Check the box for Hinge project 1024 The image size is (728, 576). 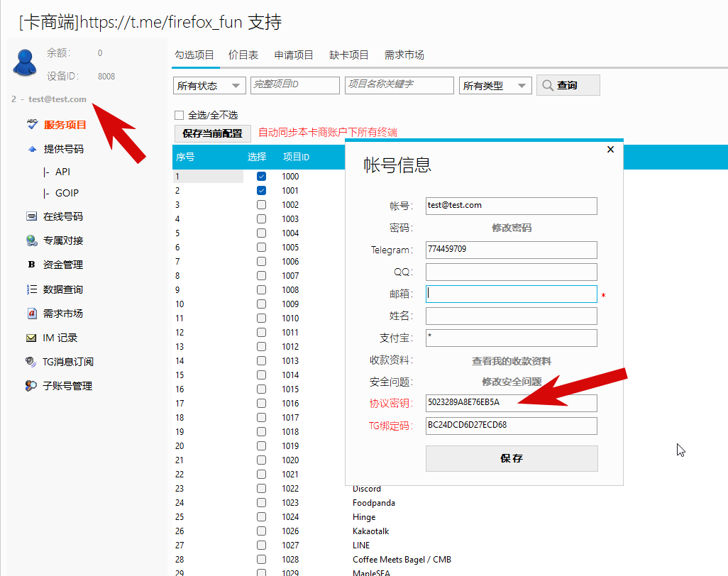click(x=261, y=517)
